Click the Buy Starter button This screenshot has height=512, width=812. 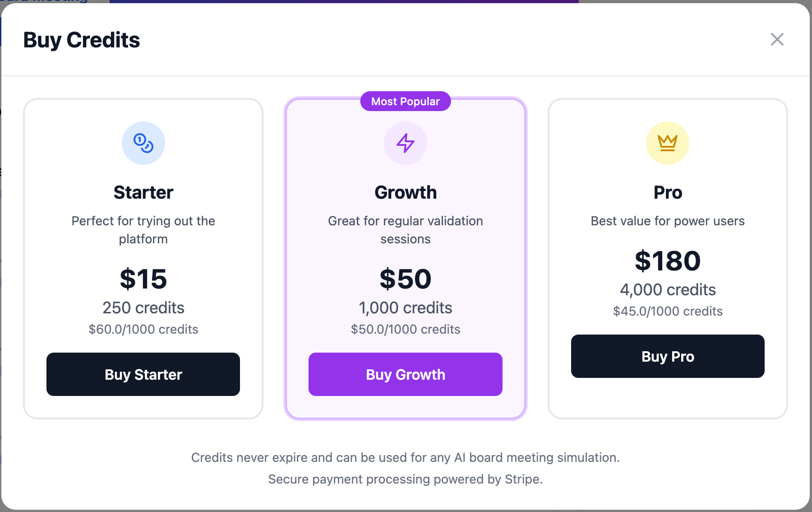(x=143, y=374)
